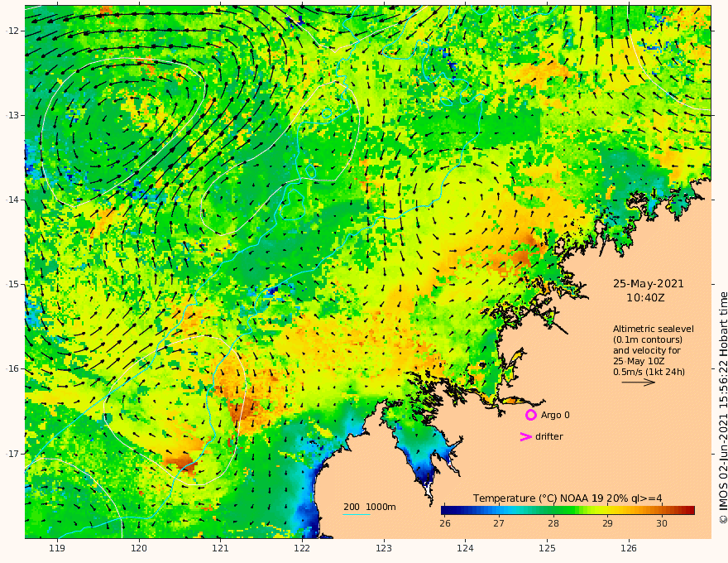Image resolution: width=728 pixels, height=563 pixels.
Task: Click colorbar tick label 28
Action: click(553, 523)
